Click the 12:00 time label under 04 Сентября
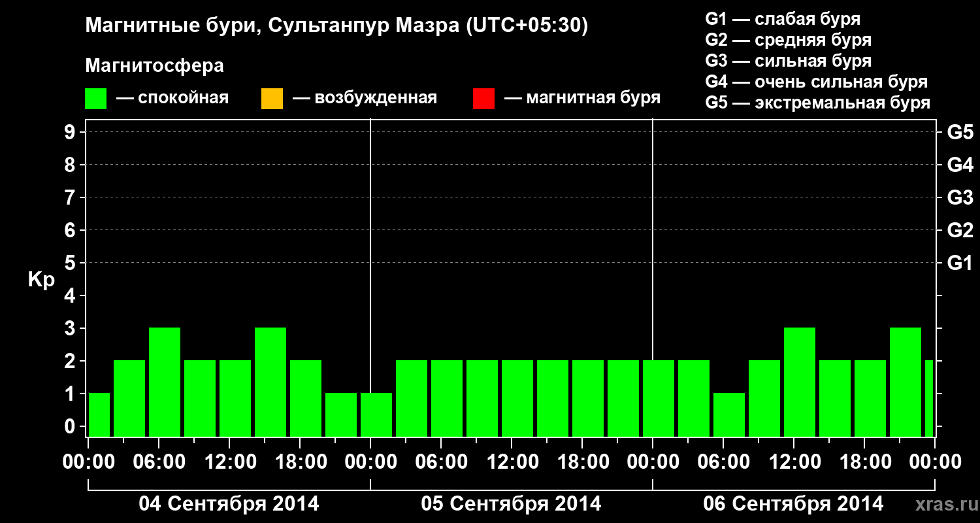980x523 pixels. coord(229,462)
